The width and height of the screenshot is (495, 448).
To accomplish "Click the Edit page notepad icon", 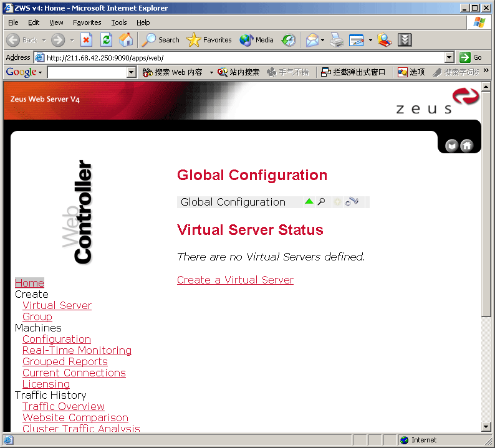I will [357, 40].
